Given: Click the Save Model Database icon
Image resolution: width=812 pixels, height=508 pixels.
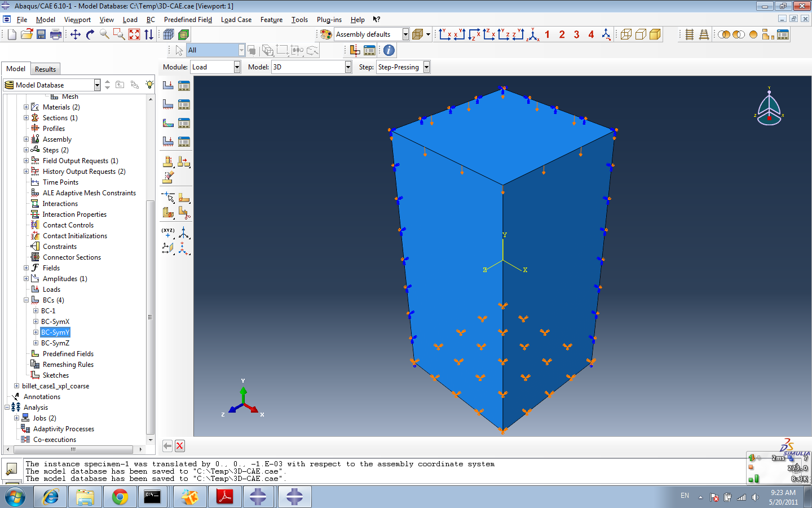Looking at the screenshot, I should (41, 34).
